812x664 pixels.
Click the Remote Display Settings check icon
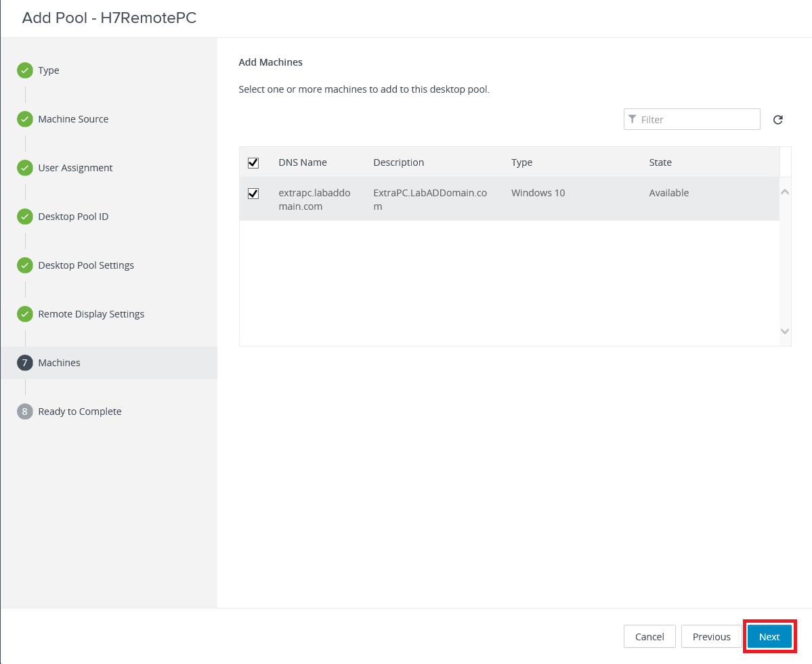click(25, 314)
